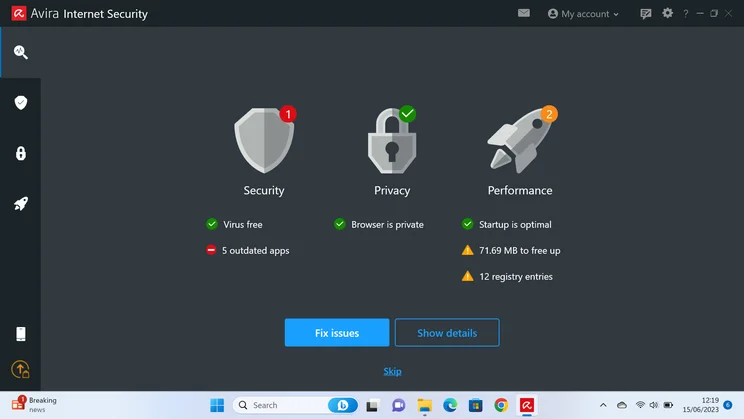This screenshot has height=419, width=744.
Task: Launch Google Chrome from taskbar
Action: click(x=501, y=405)
